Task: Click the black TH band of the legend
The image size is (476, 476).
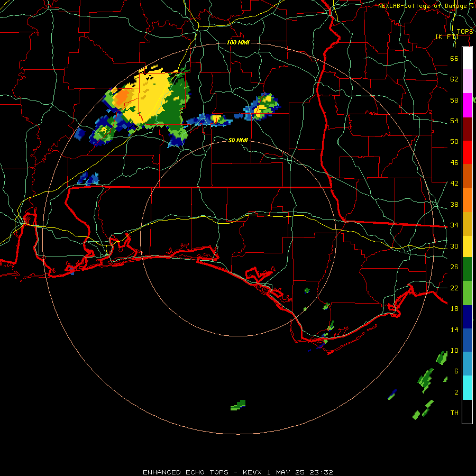Action: [467, 411]
